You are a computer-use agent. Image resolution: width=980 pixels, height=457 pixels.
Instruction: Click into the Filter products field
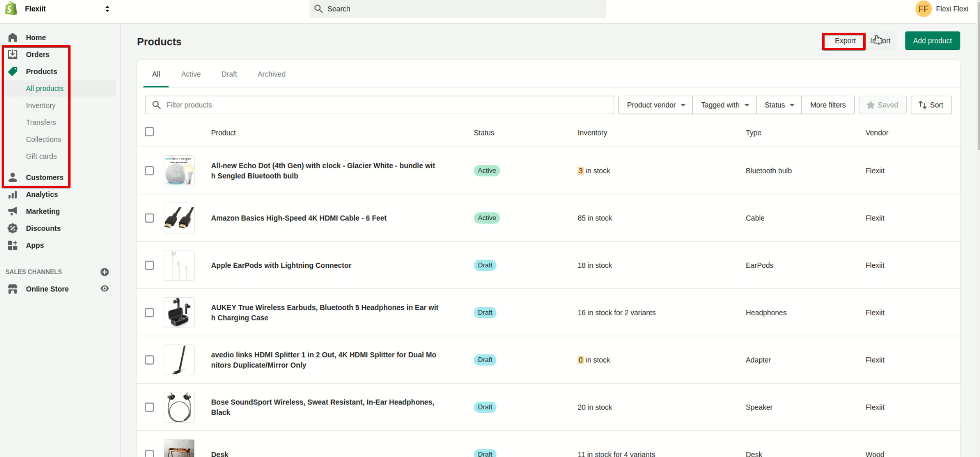point(379,105)
